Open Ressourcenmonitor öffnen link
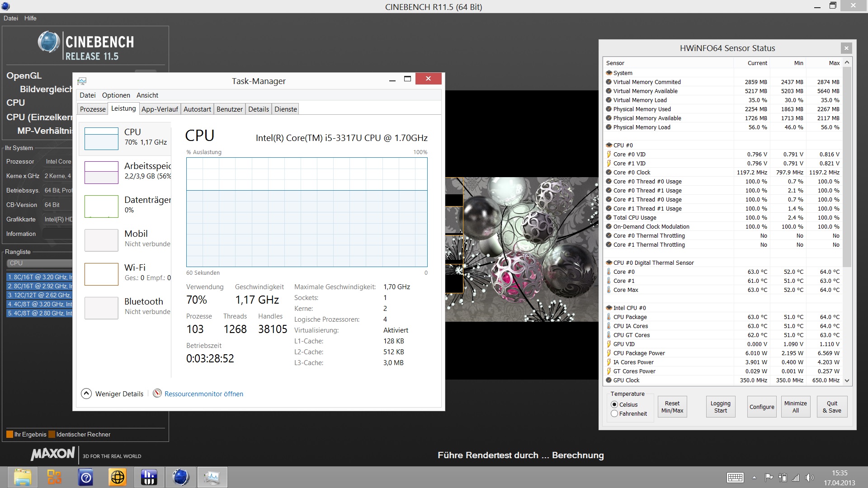Screen dimensions: 868x488 coord(203,394)
